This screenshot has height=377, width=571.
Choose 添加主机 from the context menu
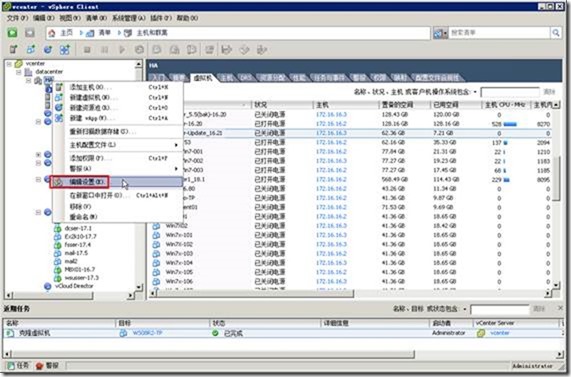coord(118,87)
